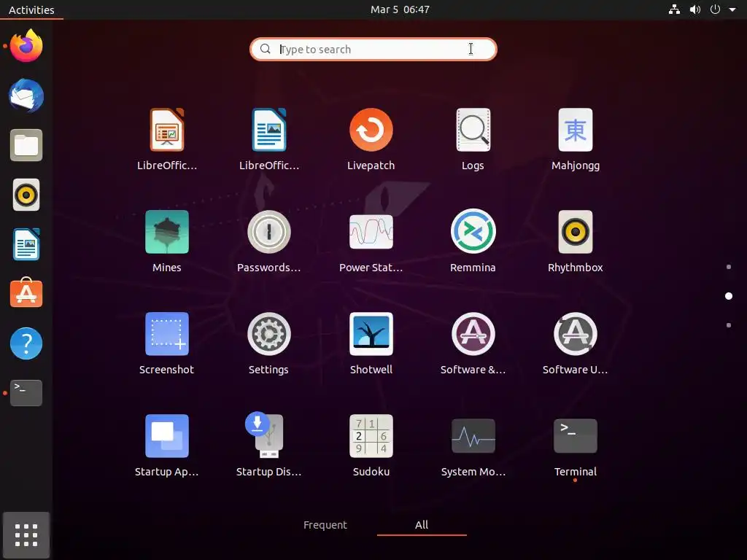This screenshot has width=747, height=560.
Task: Launch Thunderbird Mail from the dock
Action: click(x=26, y=96)
